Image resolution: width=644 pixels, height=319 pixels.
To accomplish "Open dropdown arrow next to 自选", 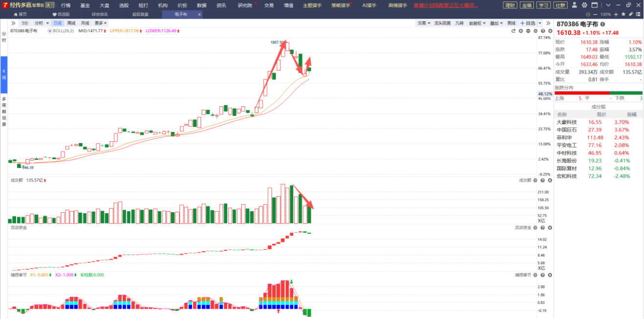I will tap(540, 23).
